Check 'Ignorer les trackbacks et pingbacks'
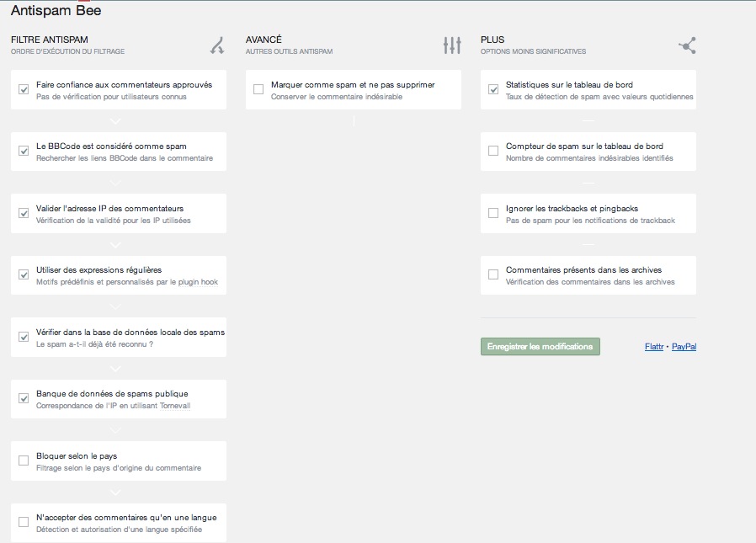The image size is (756, 543). point(493,213)
